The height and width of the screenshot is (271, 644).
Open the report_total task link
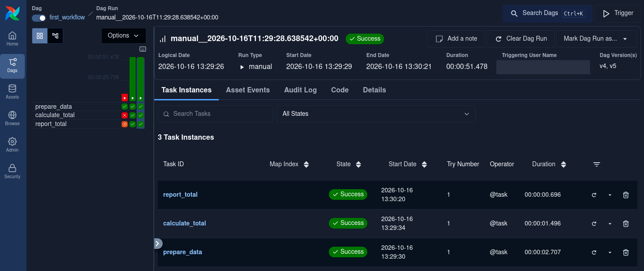pos(180,195)
